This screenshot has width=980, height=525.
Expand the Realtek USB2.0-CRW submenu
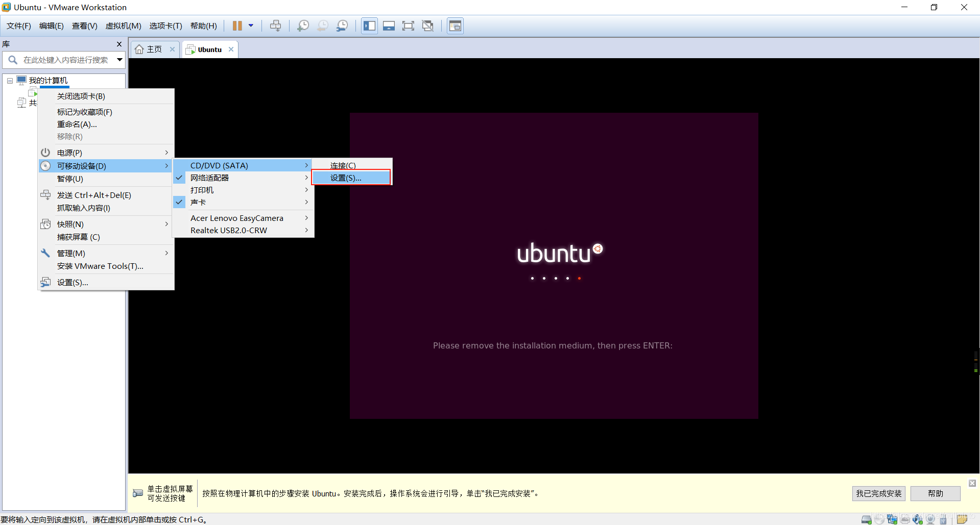tap(243, 230)
